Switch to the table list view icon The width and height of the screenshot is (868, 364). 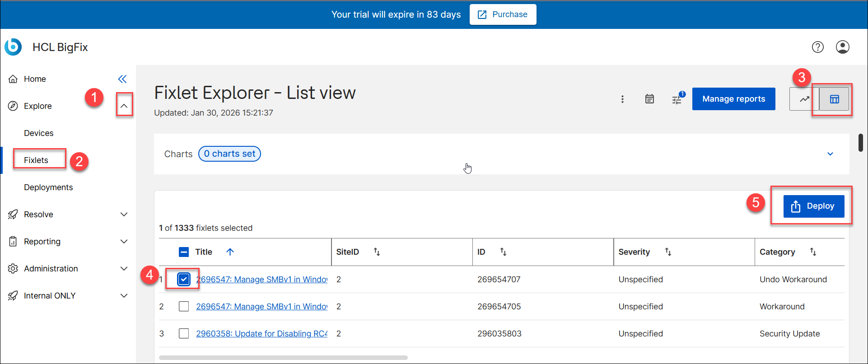coord(834,99)
